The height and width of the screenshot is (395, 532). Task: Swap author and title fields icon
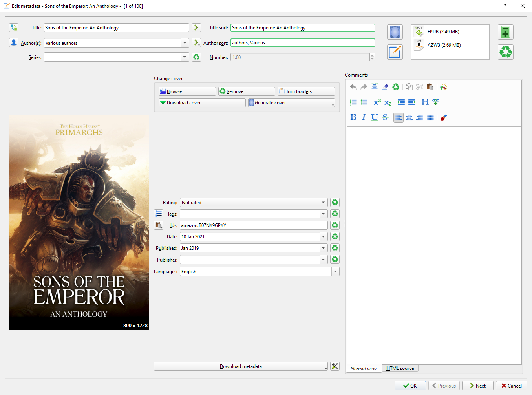14,28
